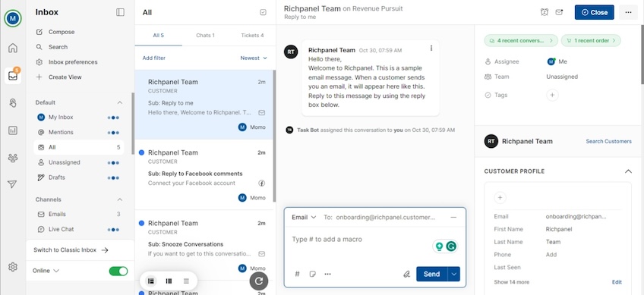Click the Assignee value Me
This screenshot has width=644, height=295.
(557, 61)
